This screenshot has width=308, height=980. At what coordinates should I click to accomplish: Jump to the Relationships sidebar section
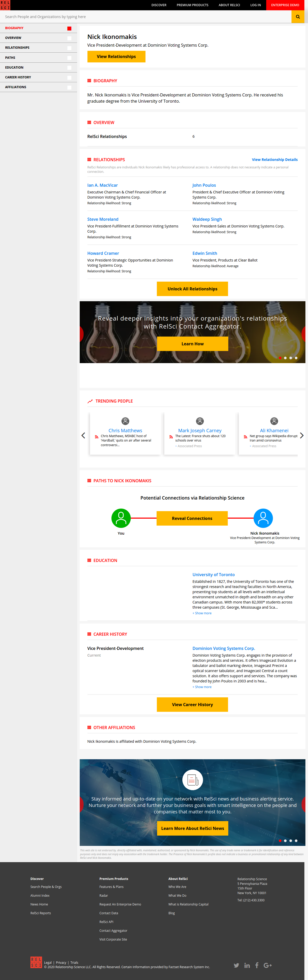[x=38, y=48]
